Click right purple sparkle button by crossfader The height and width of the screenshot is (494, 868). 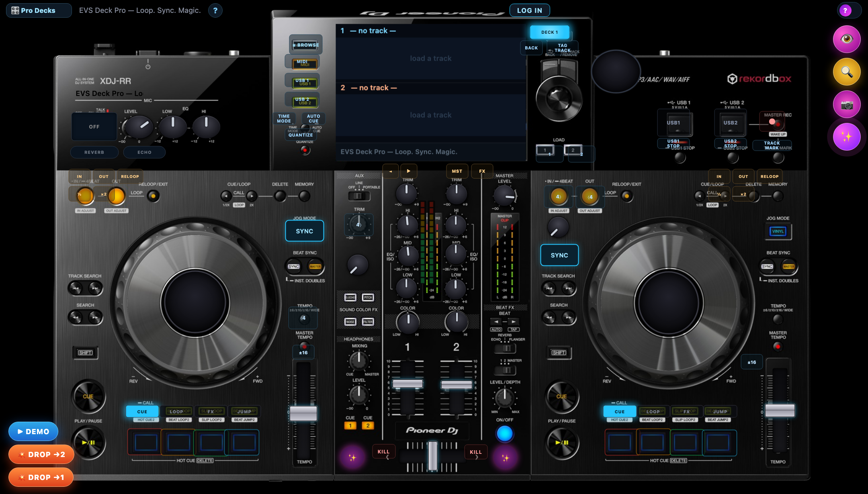(505, 458)
